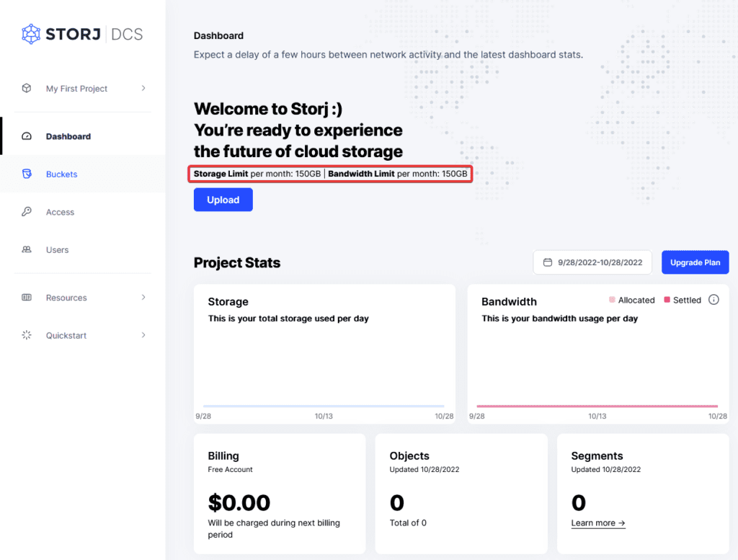
Task: Click the Objects card heading
Action: coord(409,455)
